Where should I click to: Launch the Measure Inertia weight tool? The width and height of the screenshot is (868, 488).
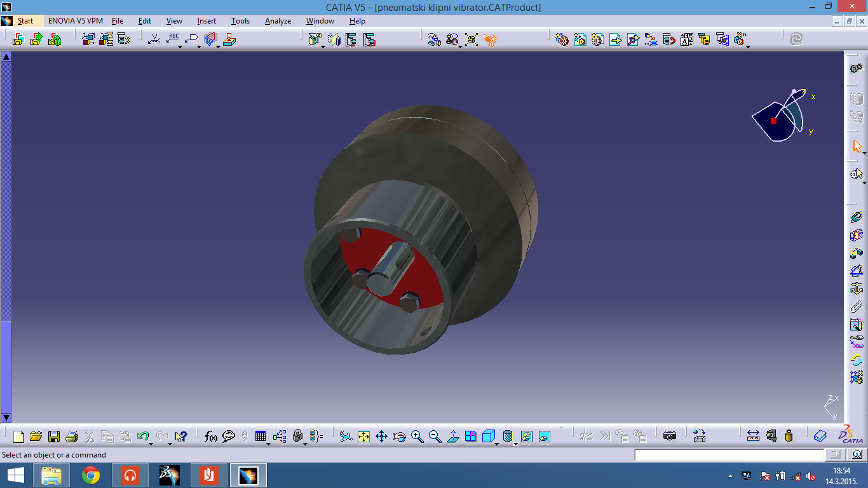(x=789, y=437)
